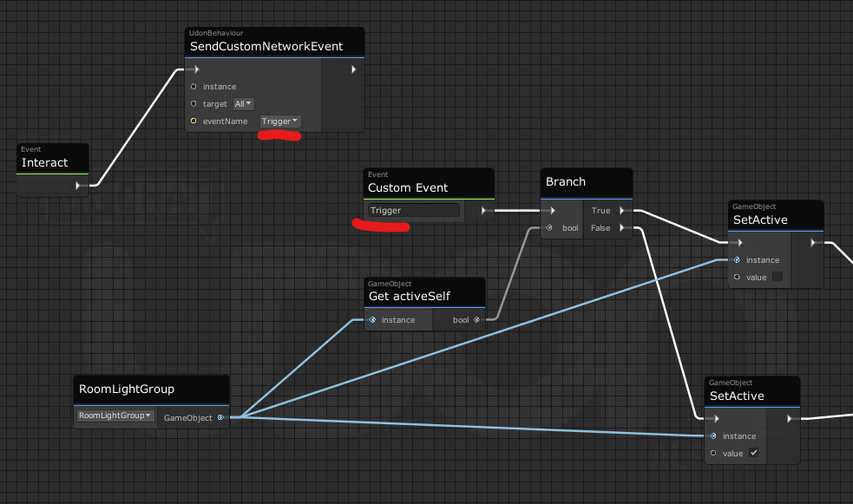This screenshot has width=853, height=504.
Task: Click the Branch node's True output arrow
Action: pos(622,210)
